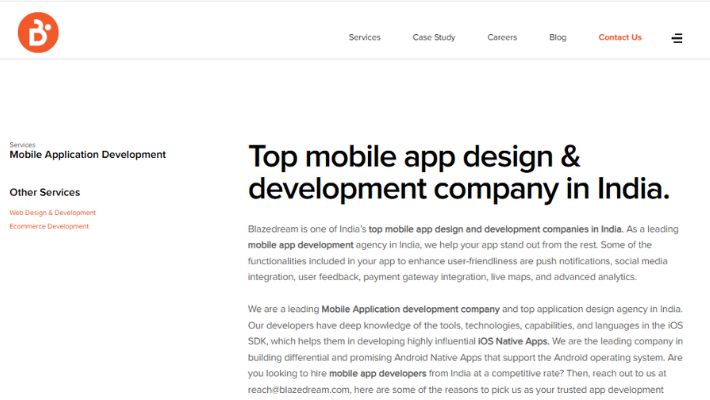This screenshot has width=710, height=400.
Task: Open Web Design & Development service link
Action: click(53, 212)
